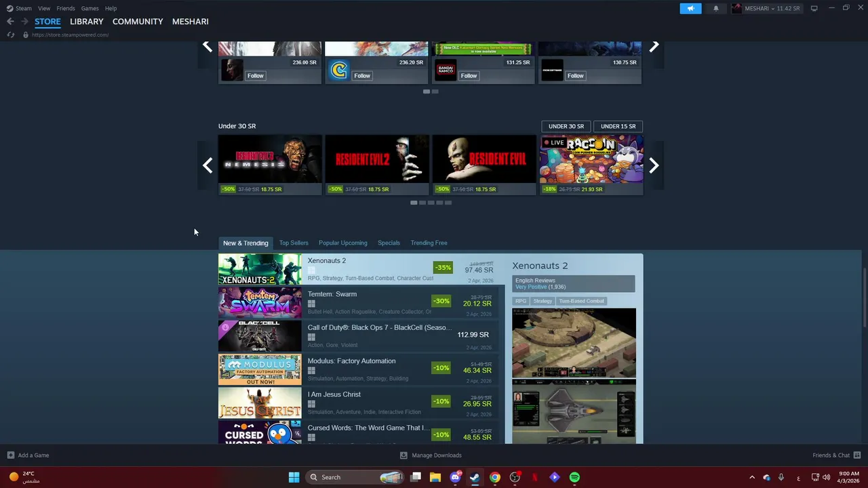This screenshot has width=868, height=488.
Task: Open the Friends & Chat icon
Action: point(857,455)
